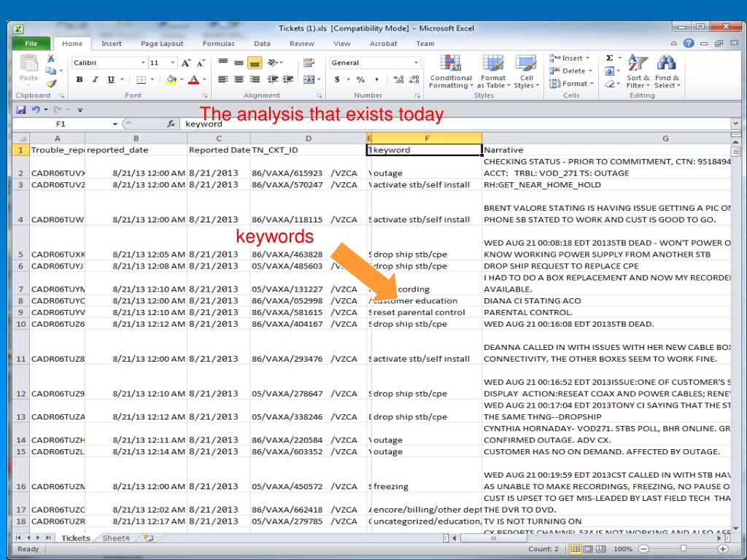Image resolution: width=747 pixels, height=560 pixels.
Task: Toggle Bold formatting
Action: point(80,79)
